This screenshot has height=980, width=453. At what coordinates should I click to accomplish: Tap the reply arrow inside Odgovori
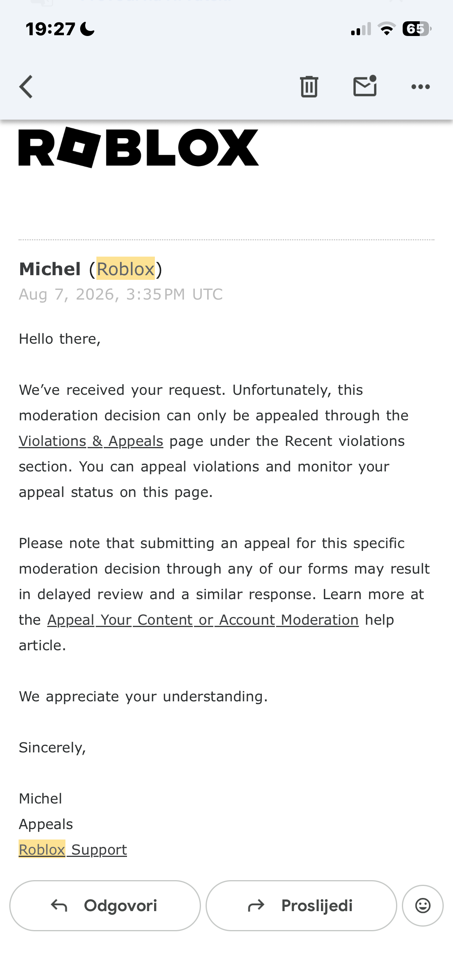point(59,906)
